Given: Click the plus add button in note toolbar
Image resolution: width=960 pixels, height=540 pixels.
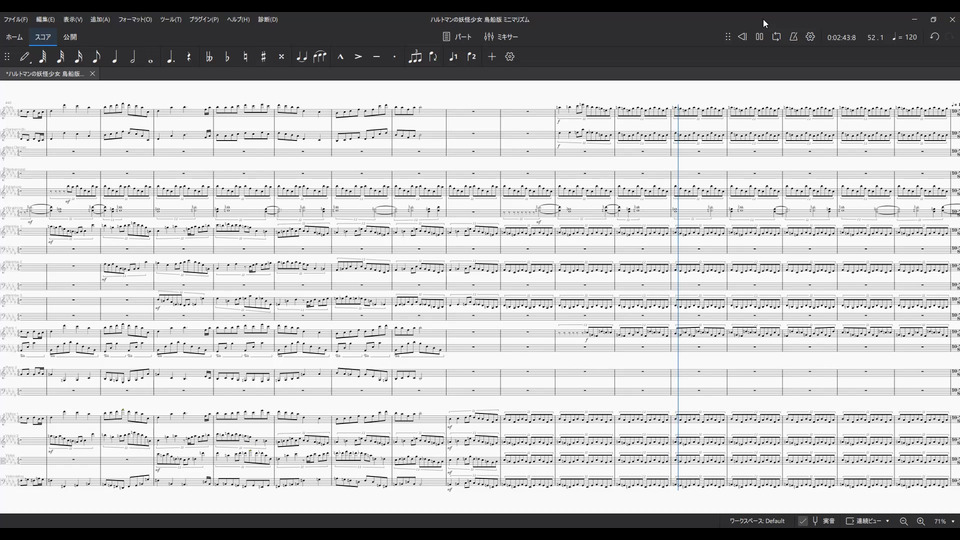Looking at the screenshot, I should tap(492, 57).
